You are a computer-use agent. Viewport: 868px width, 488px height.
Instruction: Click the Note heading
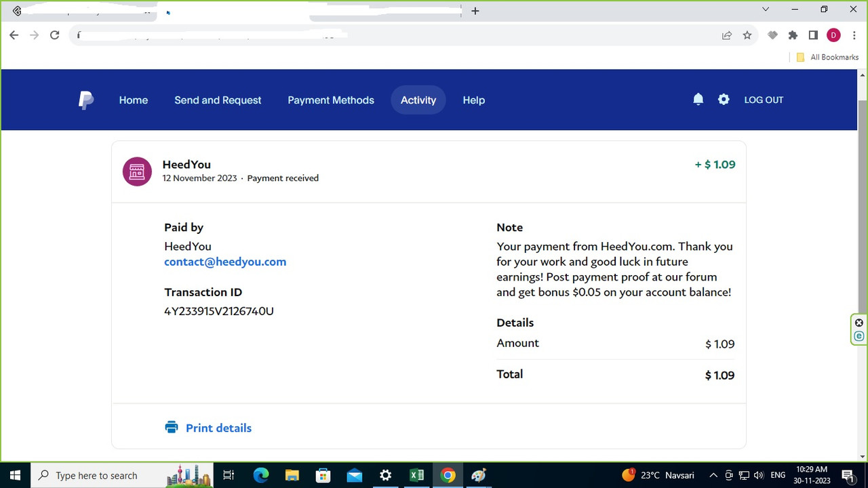coord(510,227)
